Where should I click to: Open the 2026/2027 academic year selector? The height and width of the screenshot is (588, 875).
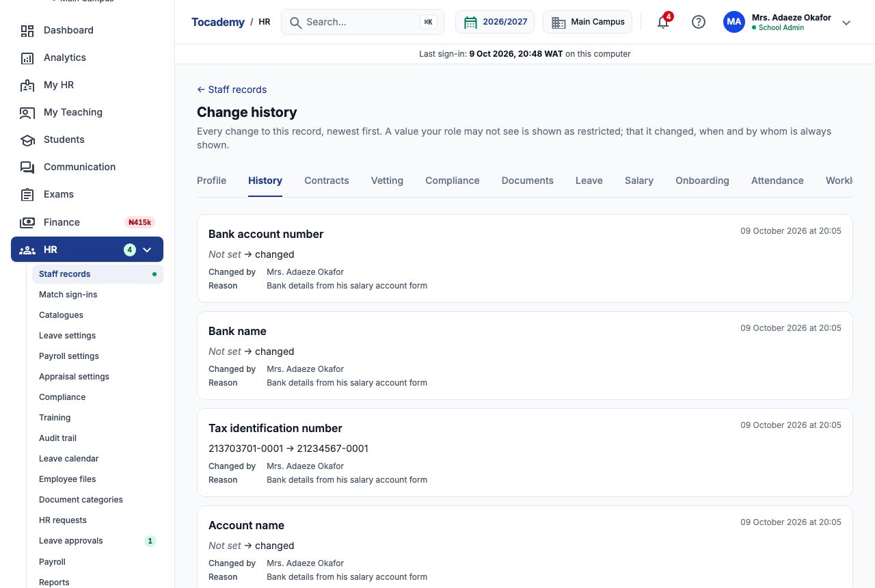(x=496, y=22)
